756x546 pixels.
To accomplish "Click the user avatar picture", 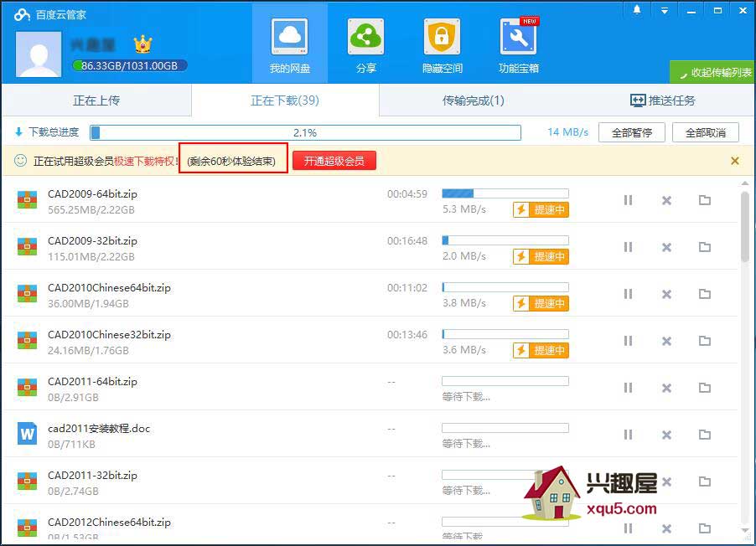I will tap(39, 54).
